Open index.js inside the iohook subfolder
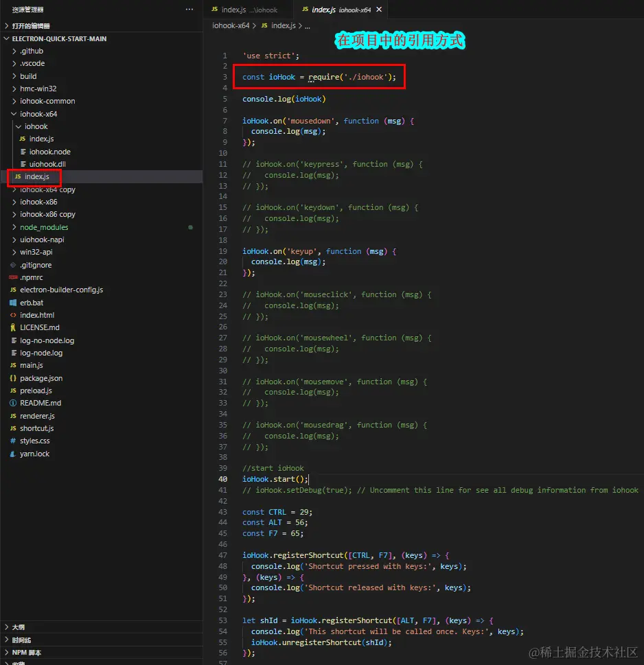 pos(102,139)
